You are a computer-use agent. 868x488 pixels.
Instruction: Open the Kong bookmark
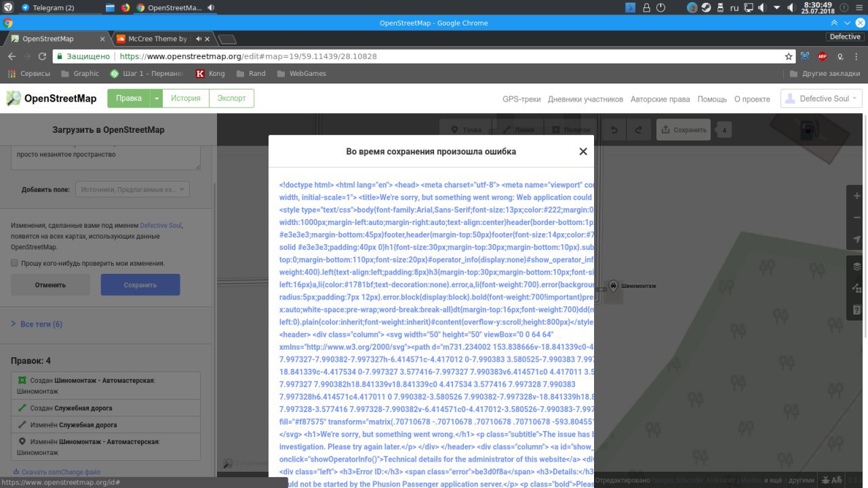[210, 73]
